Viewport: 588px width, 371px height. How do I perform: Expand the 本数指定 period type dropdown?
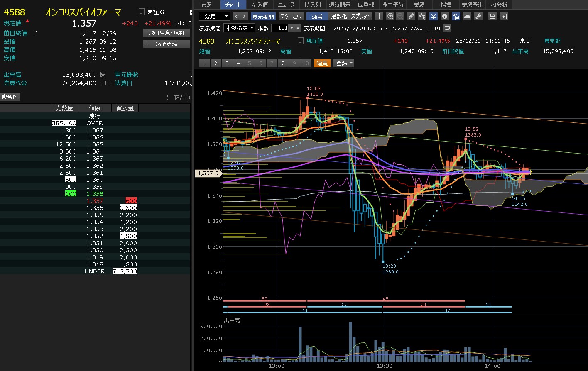pos(239,28)
